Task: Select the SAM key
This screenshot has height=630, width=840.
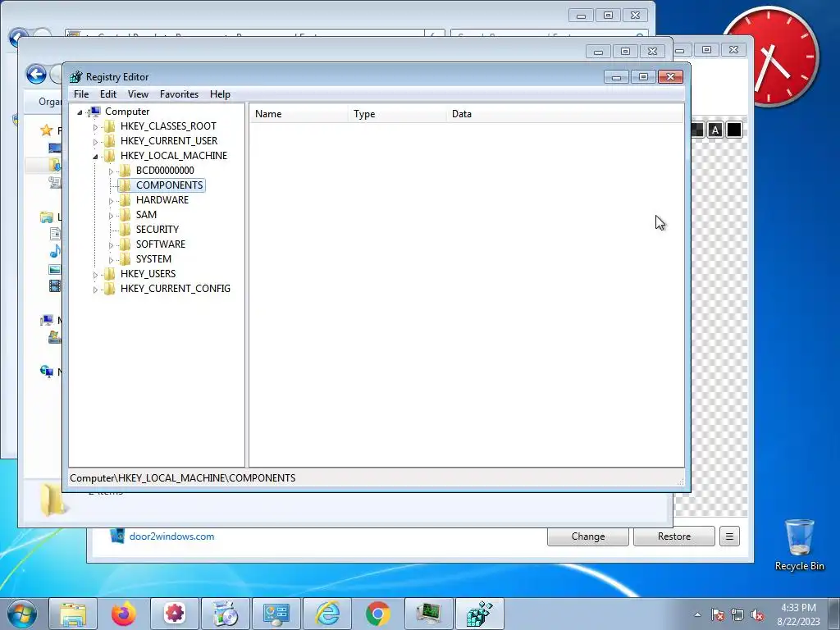Action: click(x=146, y=214)
